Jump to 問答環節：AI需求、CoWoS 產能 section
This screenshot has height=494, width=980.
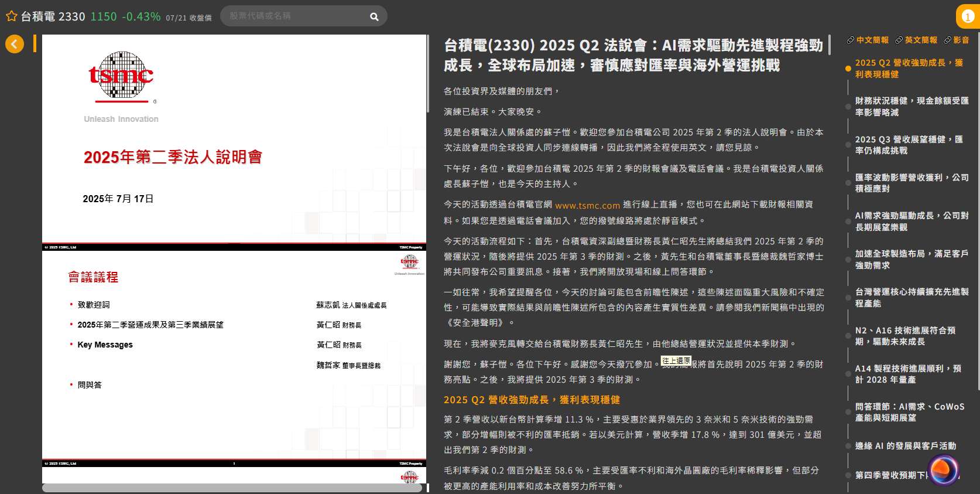pyautogui.click(x=910, y=412)
